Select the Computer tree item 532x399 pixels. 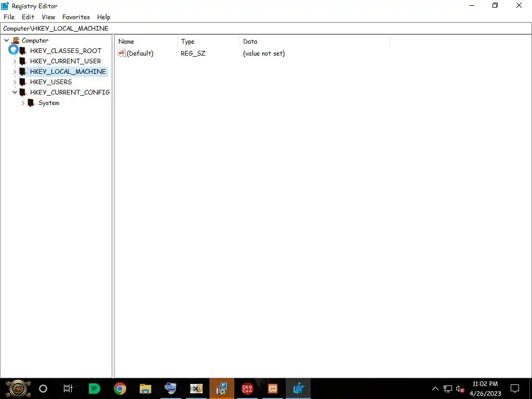(35, 41)
